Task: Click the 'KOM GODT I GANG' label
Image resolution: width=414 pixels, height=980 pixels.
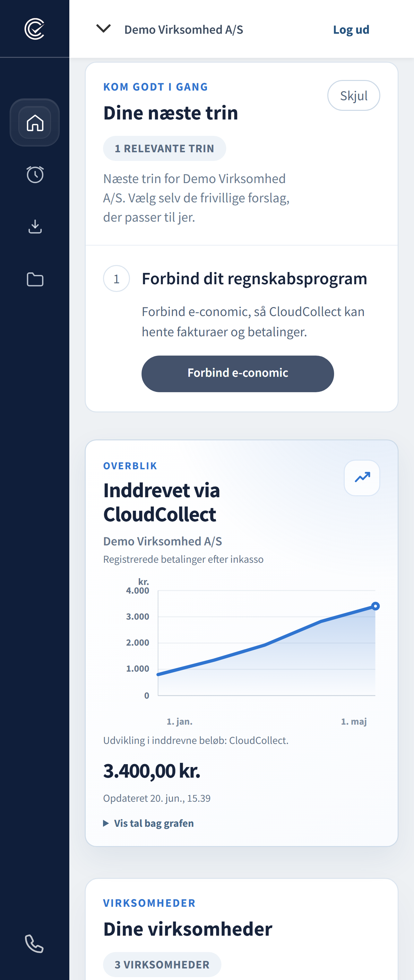Action: 155,87
